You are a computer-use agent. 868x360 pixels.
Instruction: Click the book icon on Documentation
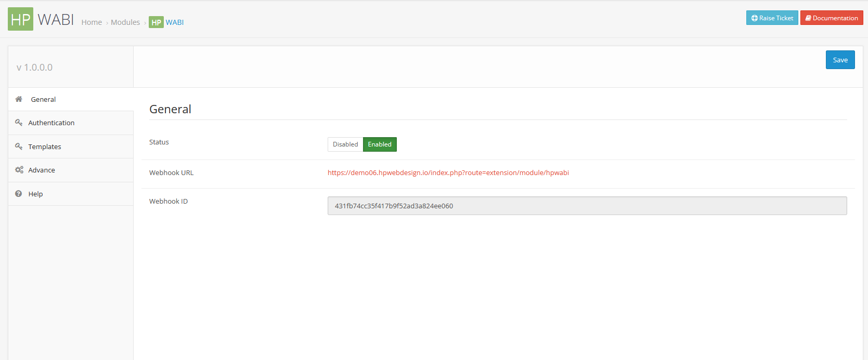click(809, 18)
